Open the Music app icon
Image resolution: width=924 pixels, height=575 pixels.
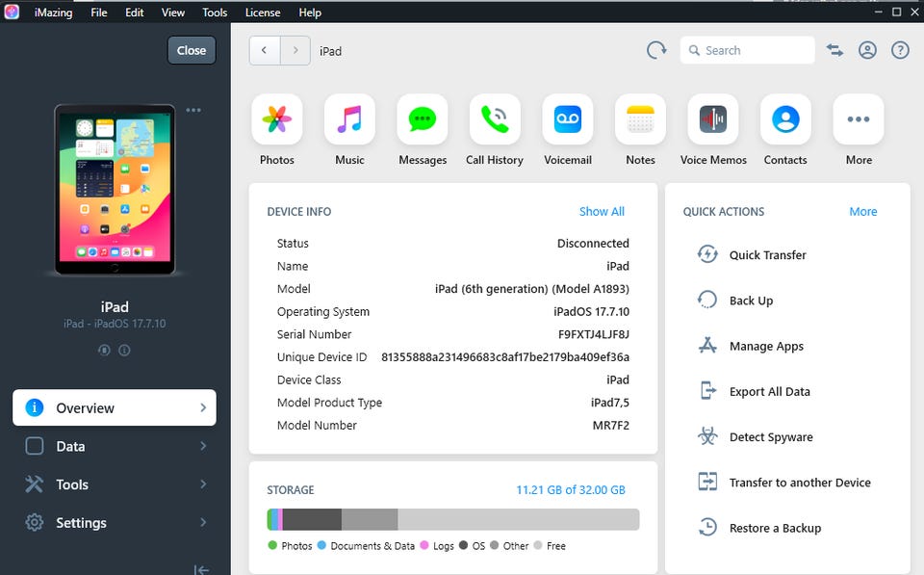point(349,119)
